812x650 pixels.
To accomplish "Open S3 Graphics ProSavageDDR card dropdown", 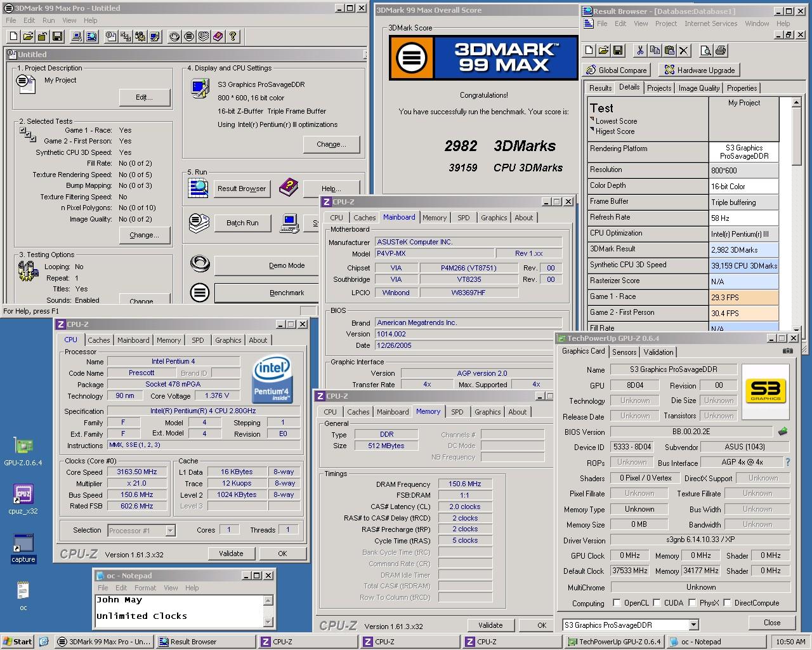I will [693, 625].
